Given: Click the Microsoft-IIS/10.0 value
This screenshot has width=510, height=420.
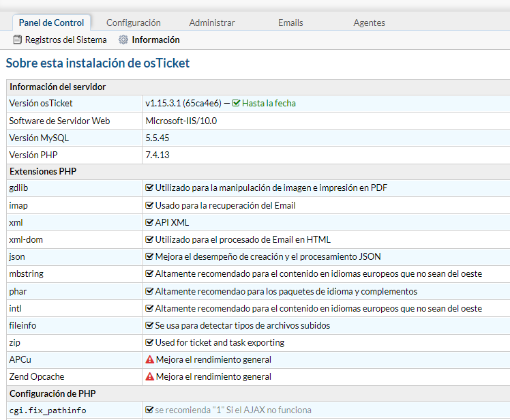Looking at the screenshot, I should point(181,121).
